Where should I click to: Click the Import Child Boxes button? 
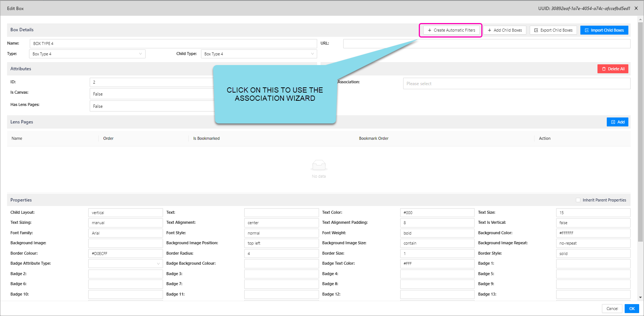coord(604,30)
